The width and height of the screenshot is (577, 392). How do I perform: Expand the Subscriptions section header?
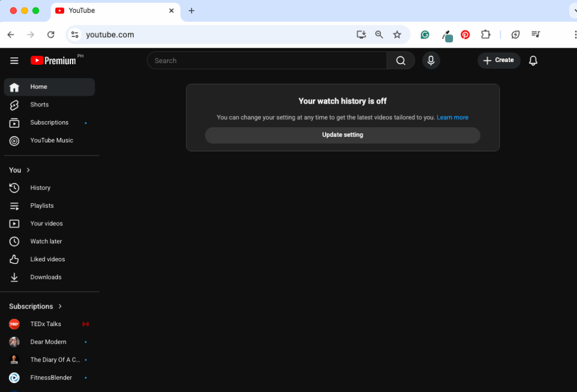click(36, 306)
